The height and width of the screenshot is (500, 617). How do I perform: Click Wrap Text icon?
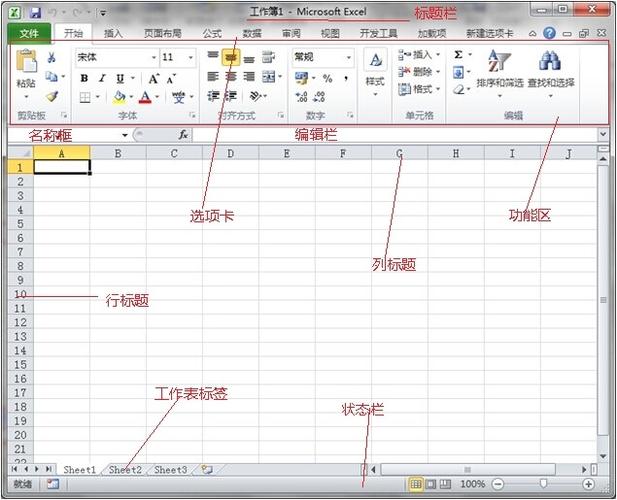(268, 57)
